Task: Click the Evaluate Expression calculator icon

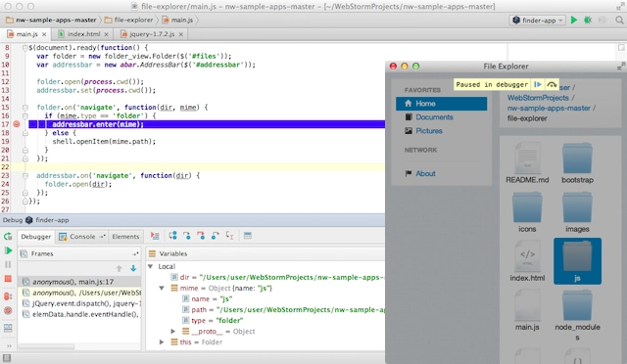Action: pos(248,236)
